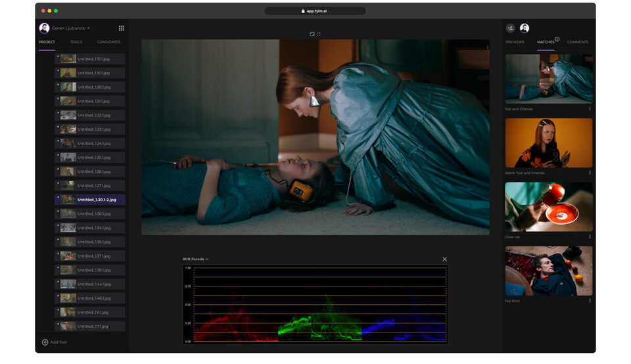Image resolution: width=631 pixels, height=364 pixels.
Task: Click the user avatar in right panel
Action: coord(525,28)
